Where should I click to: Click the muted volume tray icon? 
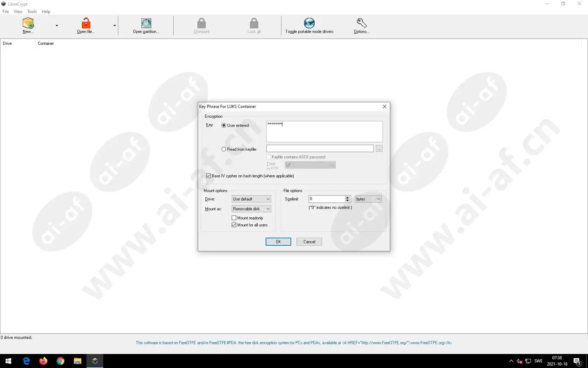point(520,361)
